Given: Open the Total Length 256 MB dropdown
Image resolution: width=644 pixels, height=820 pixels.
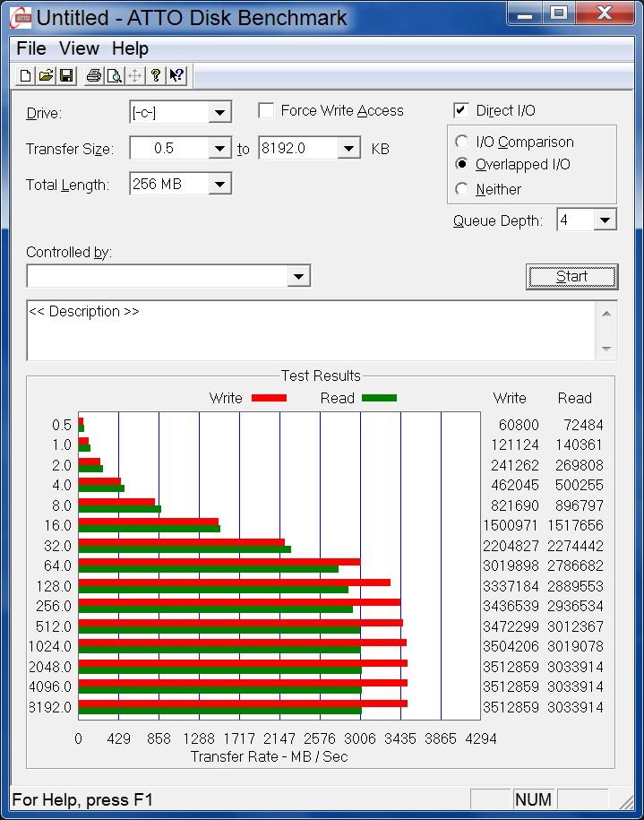Looking at the screenshot, I should [x=219, y=184].
